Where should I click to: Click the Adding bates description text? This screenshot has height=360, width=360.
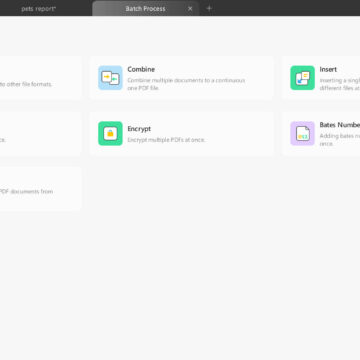point(340,140)
